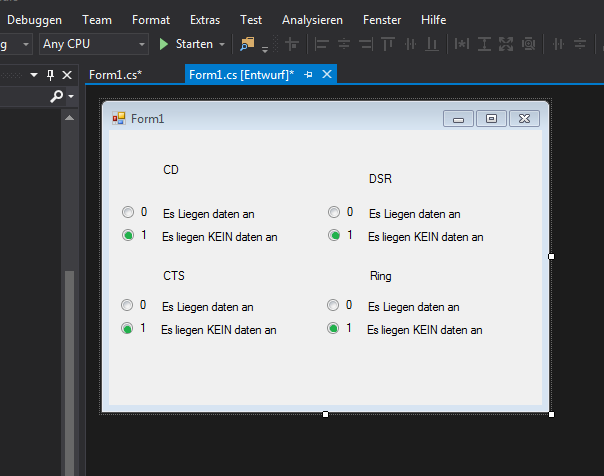Viewport: 604px width, 476px height.
Task: Click Size to Grid icon
Action: (x=528, y=44)
